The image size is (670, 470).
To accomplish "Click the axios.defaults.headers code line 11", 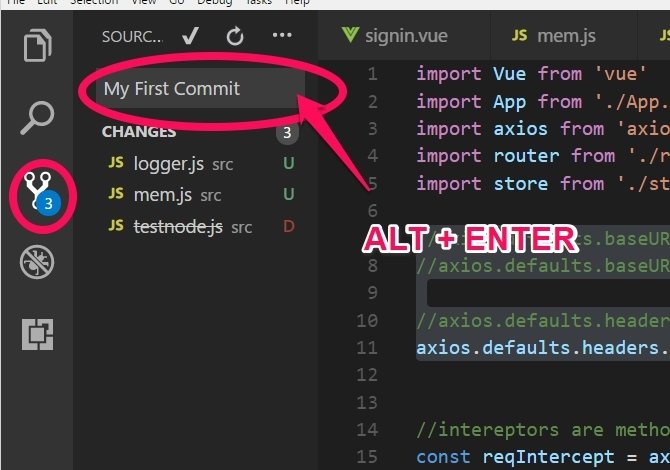I will pyautogui.click(x=543, y=348).
